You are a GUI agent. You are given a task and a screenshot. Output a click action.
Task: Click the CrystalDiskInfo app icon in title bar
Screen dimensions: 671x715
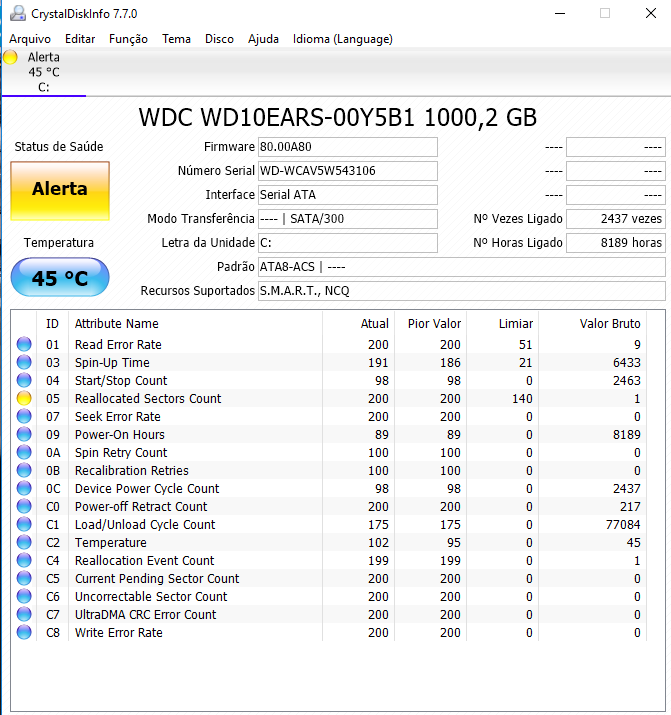(x=17, y=13)
